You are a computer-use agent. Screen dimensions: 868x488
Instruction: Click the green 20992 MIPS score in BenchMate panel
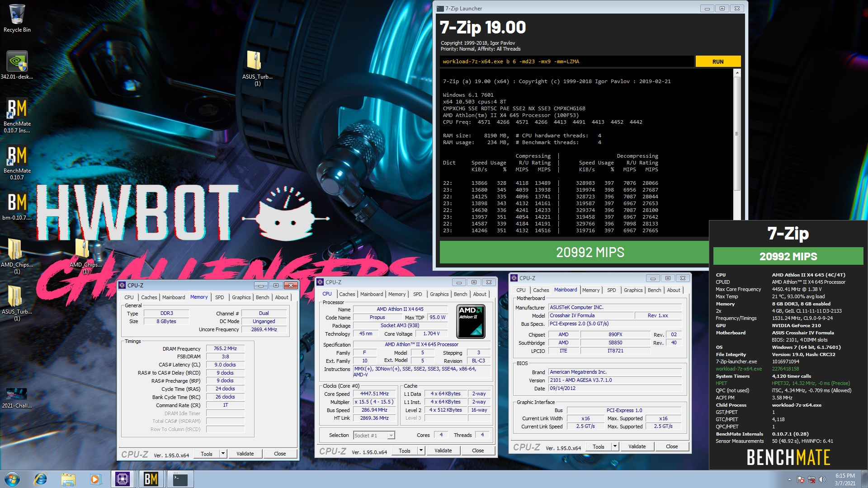pos(788,256)
